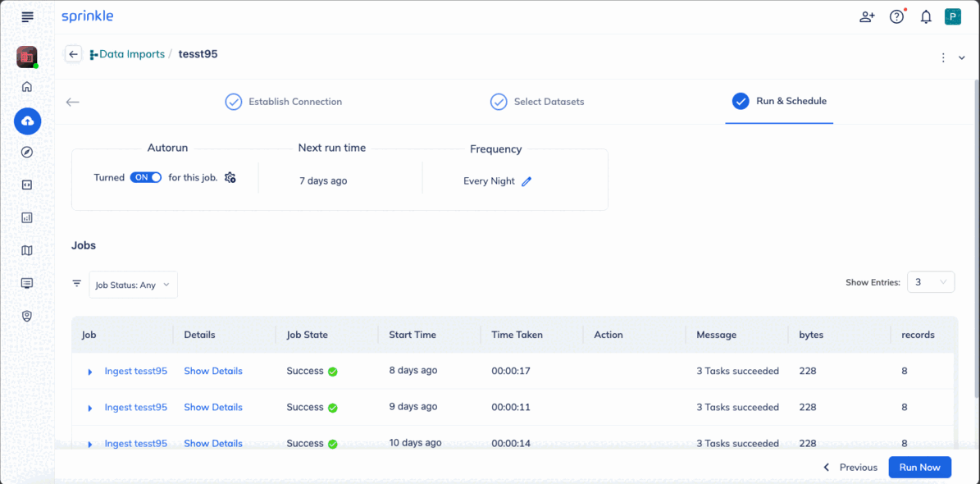The height and width of the screenshot is (484, 980).
Task: Click the vertical page scrollbar
Action: [x=976, y=238]
